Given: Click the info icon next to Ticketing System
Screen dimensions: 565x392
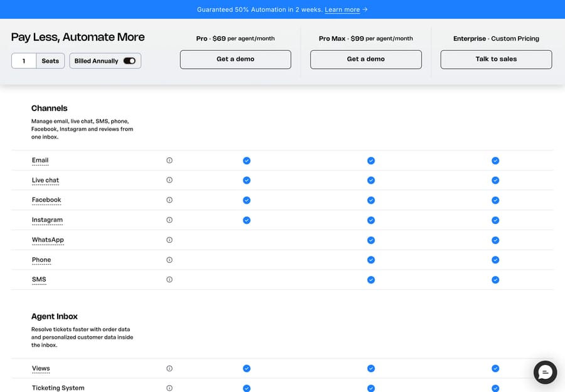Looking at the screenshot, I should 169,388.
